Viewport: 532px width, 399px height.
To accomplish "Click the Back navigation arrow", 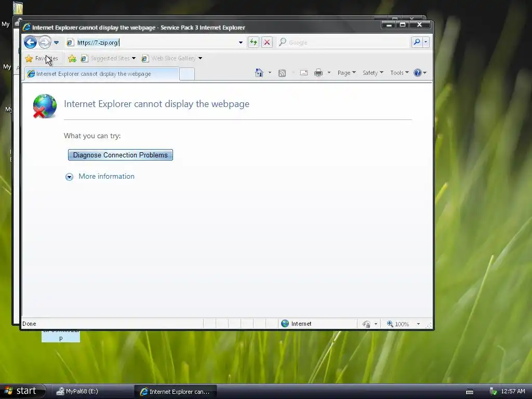I will [31, 43].
